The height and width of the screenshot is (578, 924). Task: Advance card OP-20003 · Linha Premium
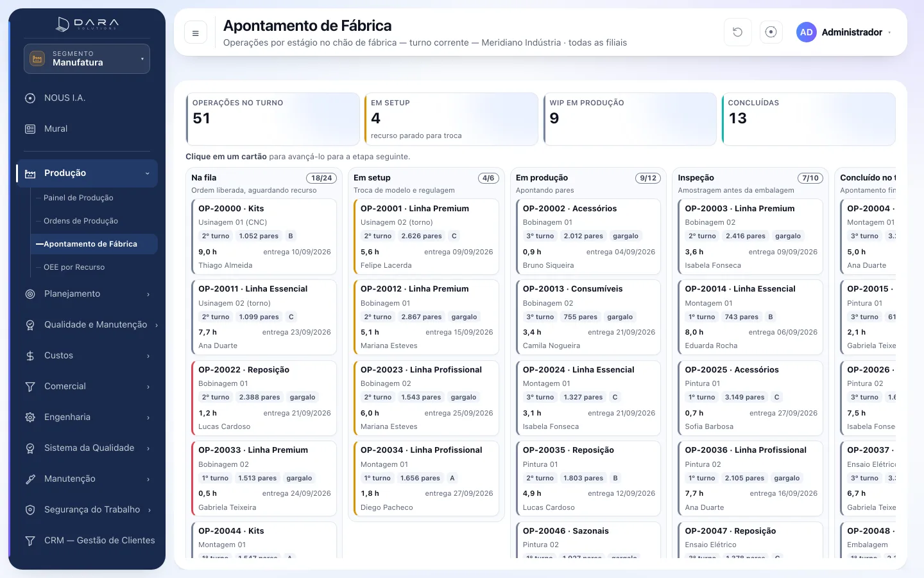click(x=751, y=236)
